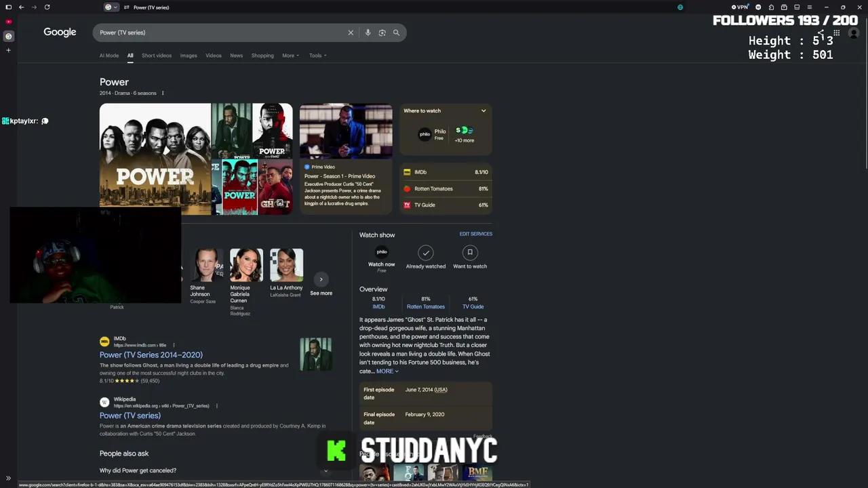Toggle the browser sidebar panel icon
The height and width of the screenshot is (488, 868).
point(8,7)
